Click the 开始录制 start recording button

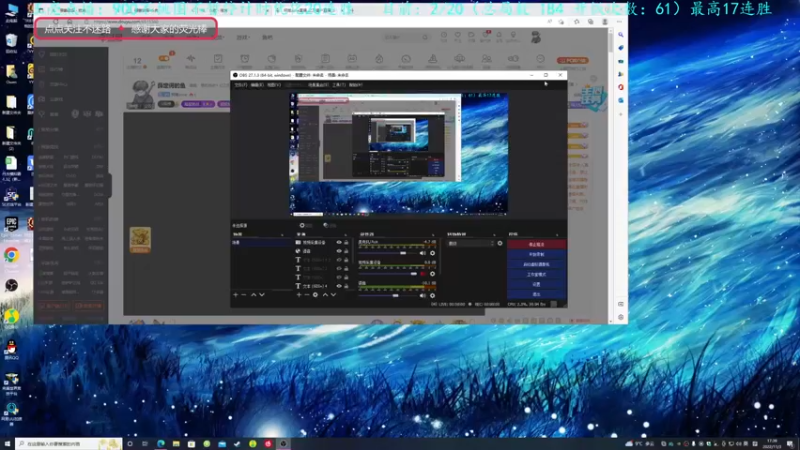tap(536, 254)
